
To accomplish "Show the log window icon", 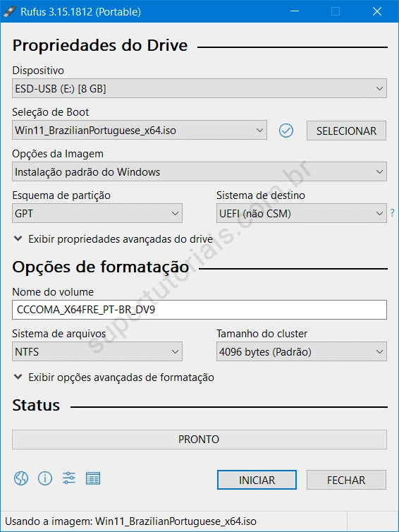I will point(93,479).
